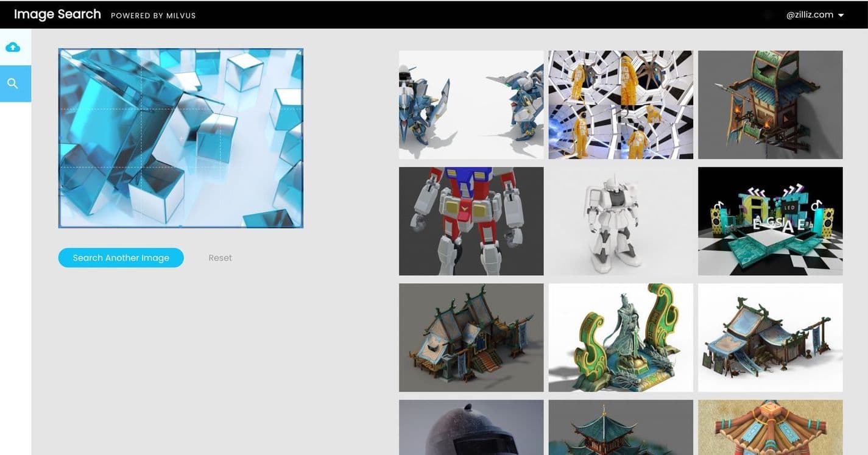Screen dimensions: 868x455
Task: Open the yellow hanging suits result image
Action: pos(620,104)
